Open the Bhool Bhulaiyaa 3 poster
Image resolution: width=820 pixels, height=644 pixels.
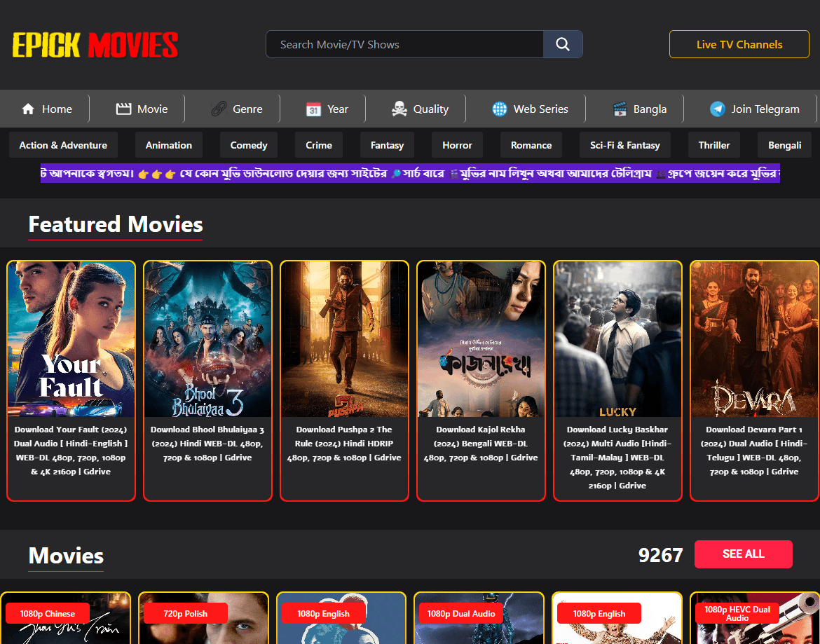[x=207, y=338]
